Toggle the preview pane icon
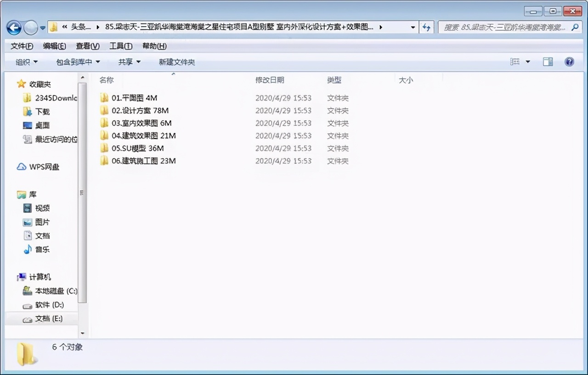Screen dimensions: 588x375 point(548,62)
